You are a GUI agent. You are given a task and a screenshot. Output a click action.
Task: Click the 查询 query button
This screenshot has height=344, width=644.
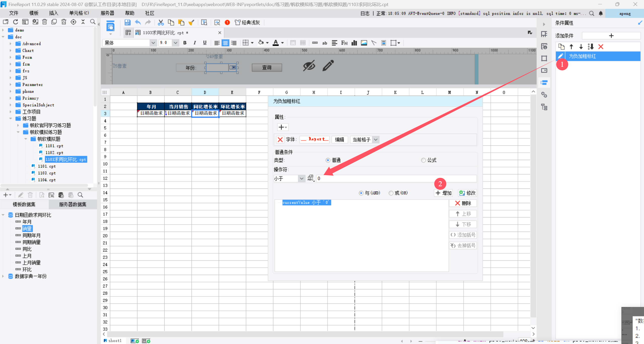pos(267,68)
